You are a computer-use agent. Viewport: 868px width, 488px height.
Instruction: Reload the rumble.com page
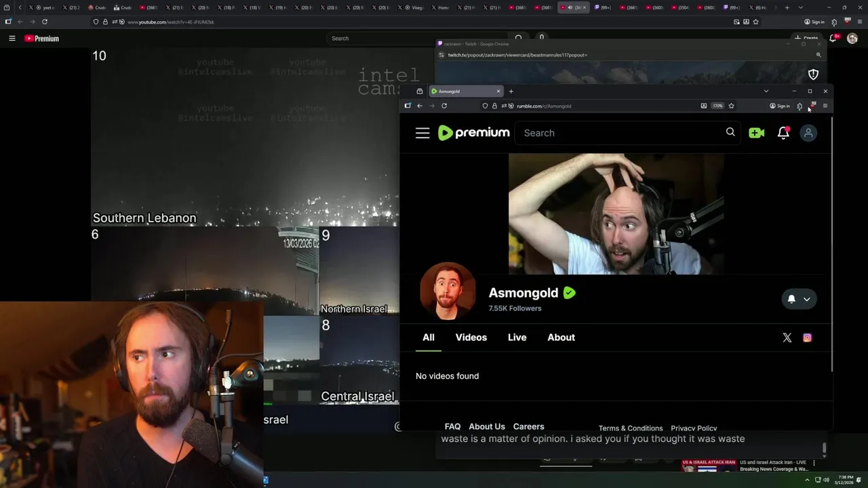[x=444, y=106]
